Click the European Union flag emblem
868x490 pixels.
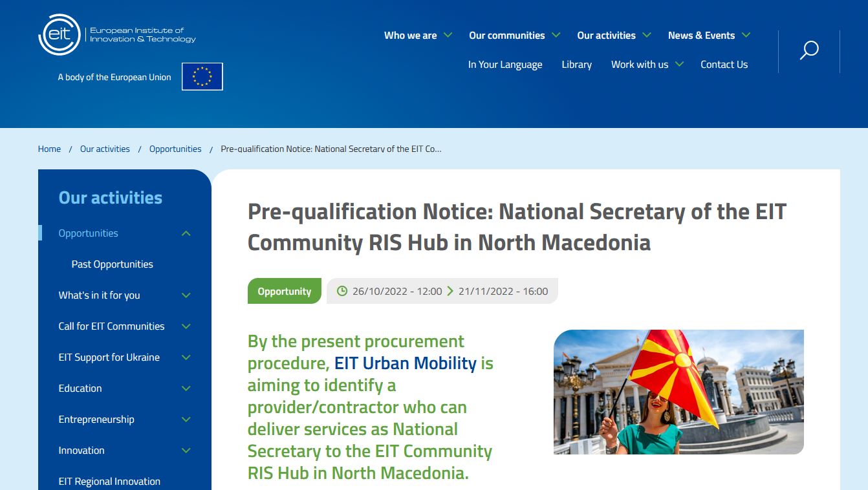202,76
